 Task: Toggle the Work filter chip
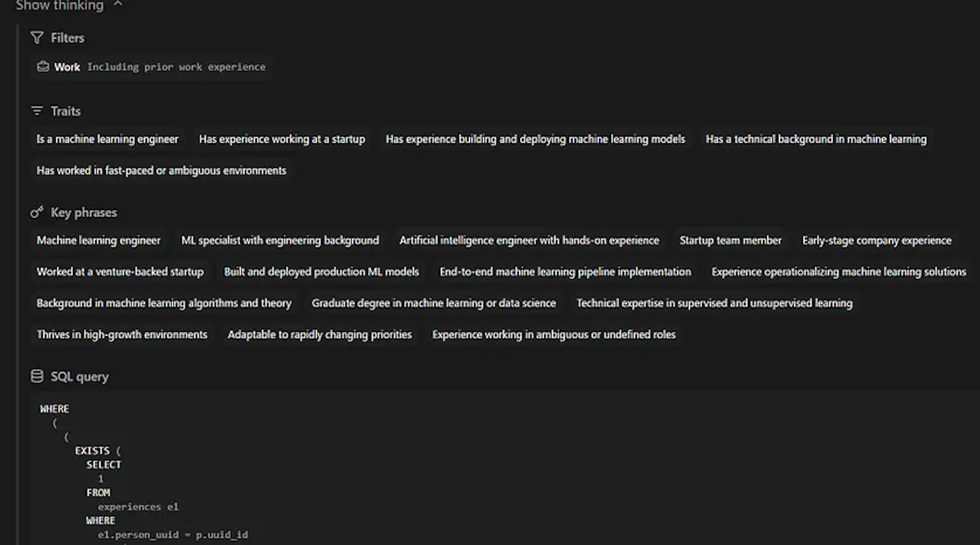150,66
